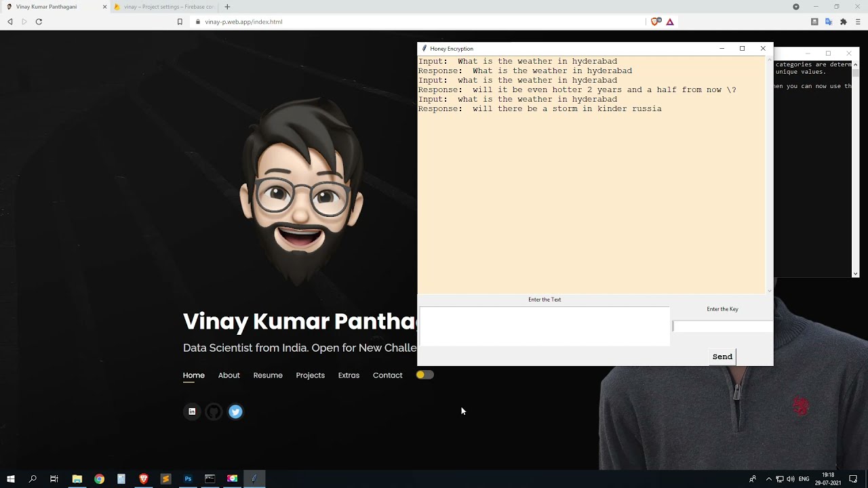The height and width of the screenshot is (488, 868).
Task: Reload the page with refresh icon
Action: pyautogui.click(x=39, y=22)
